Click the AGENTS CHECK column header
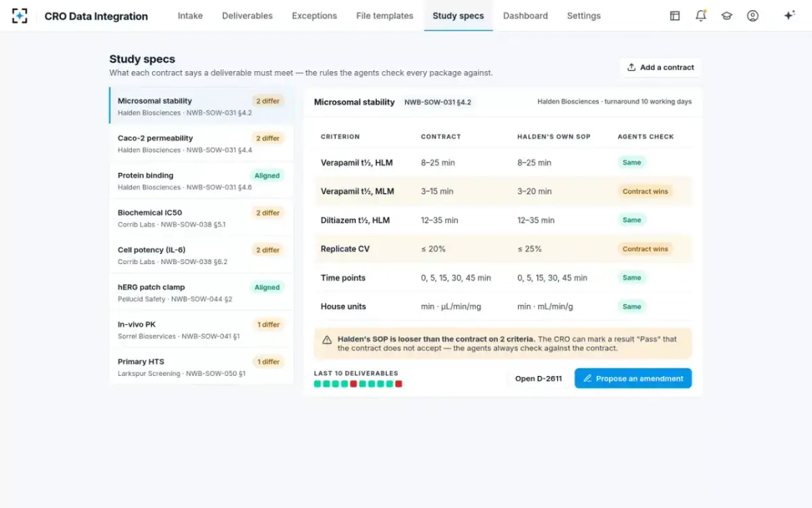Screen dimensions: 812x508 (646, 136)
